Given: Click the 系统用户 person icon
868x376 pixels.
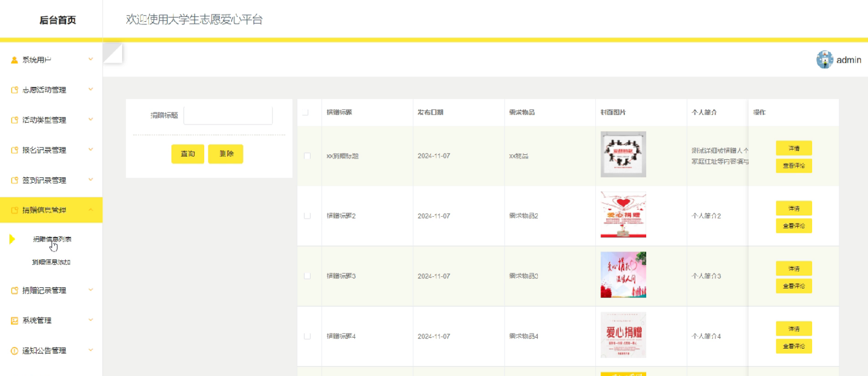Looking at the screenshot, I should (15, 60).
